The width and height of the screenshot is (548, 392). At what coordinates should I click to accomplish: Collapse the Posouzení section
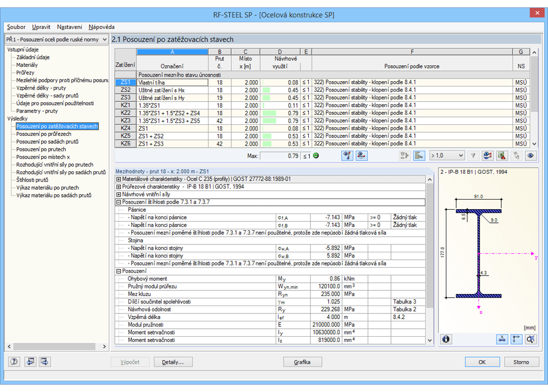click(119, 271)
